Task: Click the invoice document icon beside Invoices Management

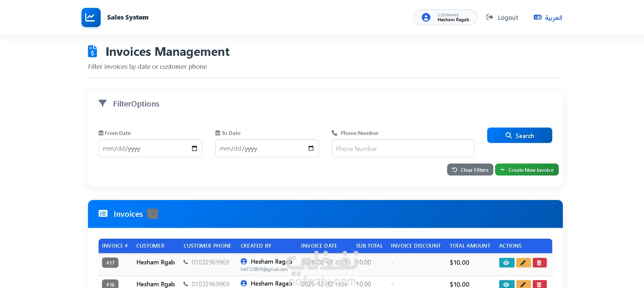Action: (x=92, y=51)
